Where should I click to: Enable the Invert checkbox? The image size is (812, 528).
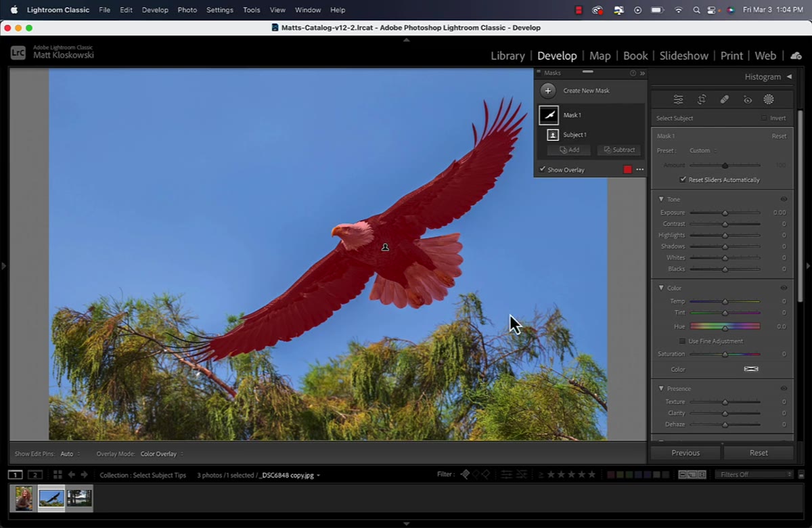[764, 118]
